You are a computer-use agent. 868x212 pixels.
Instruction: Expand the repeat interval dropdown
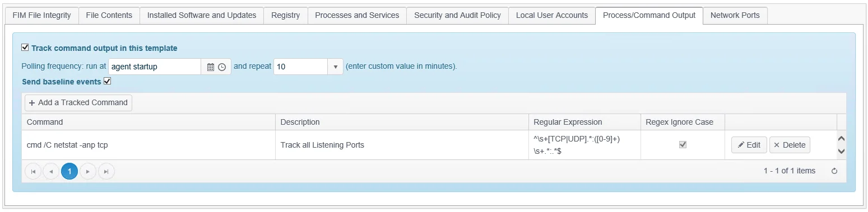click(335, 67)
